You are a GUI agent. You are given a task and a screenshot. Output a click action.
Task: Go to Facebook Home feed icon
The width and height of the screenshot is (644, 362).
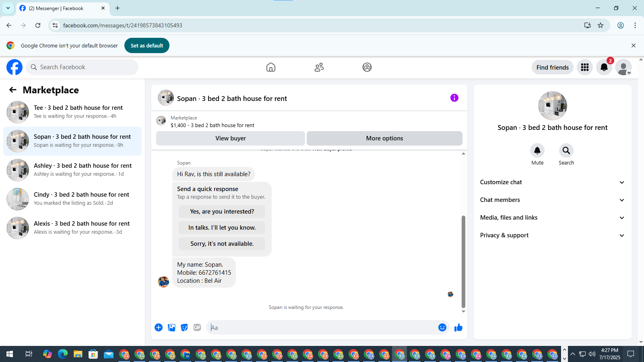click(271, 67)
